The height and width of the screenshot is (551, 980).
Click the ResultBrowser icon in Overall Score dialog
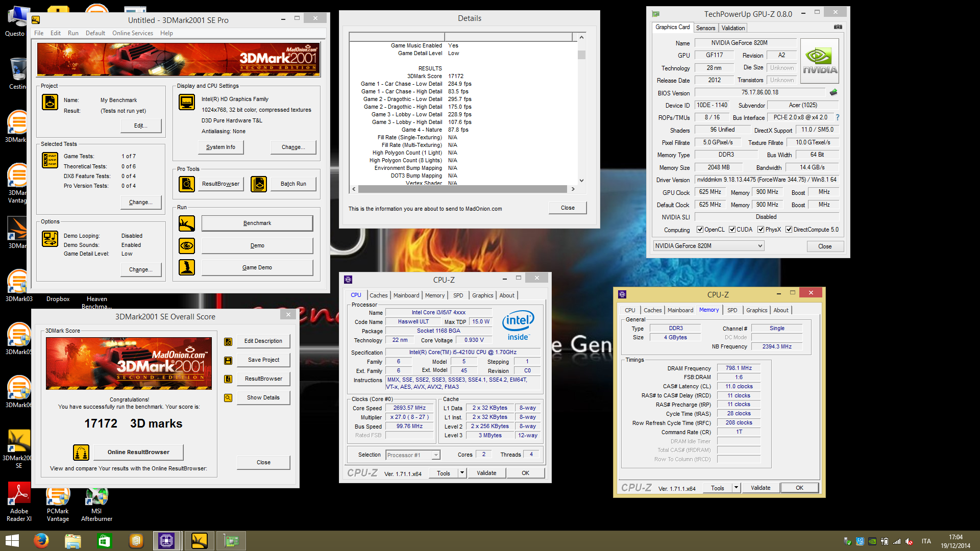228,379
